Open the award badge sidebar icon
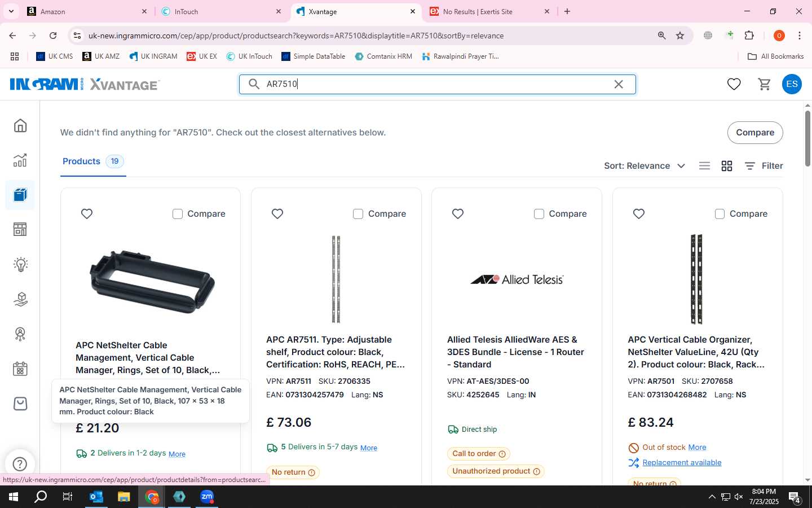 (20, 334)
